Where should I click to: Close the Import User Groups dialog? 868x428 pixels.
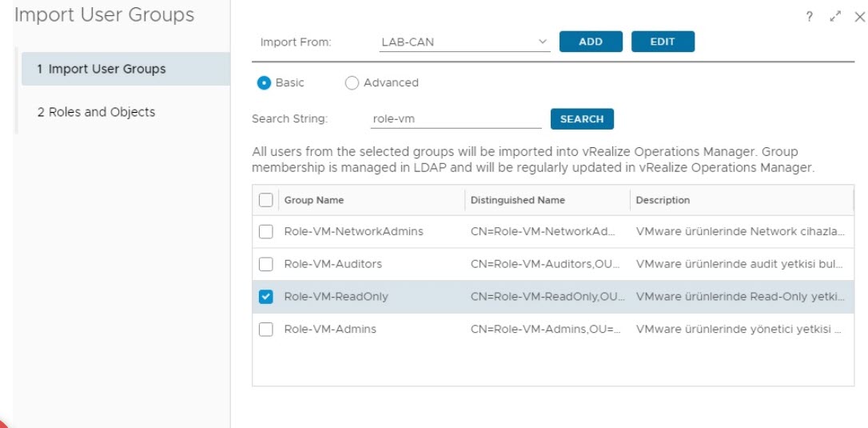[859, 17]
